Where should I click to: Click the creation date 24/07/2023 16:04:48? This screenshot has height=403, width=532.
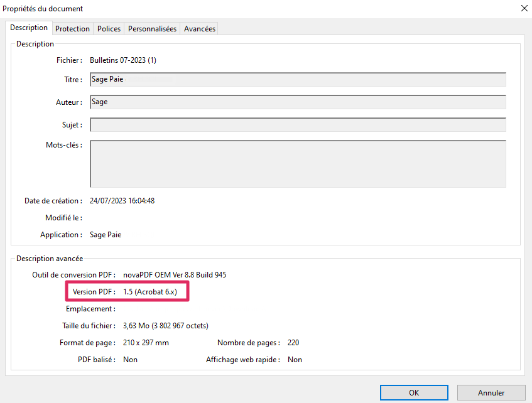tap(122, 201)
